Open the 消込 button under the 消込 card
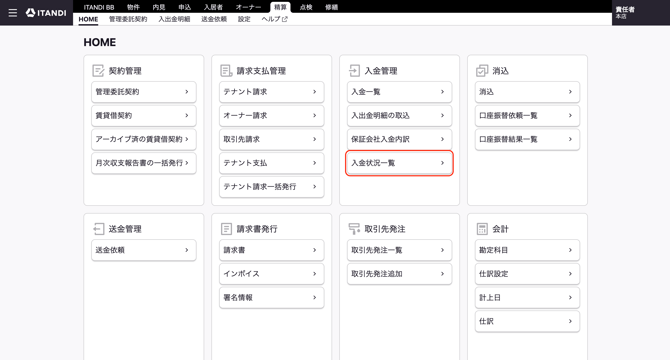The image size is (670, 360). tap(527, 92)
